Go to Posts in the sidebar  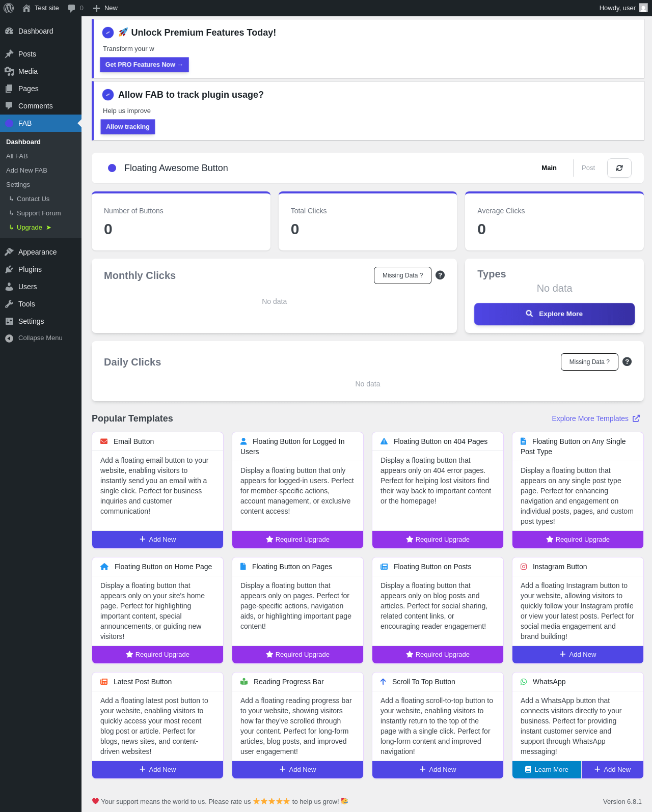pos(41,54)
